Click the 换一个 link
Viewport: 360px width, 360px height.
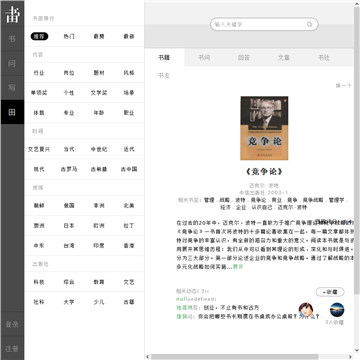tap(343, 86)
